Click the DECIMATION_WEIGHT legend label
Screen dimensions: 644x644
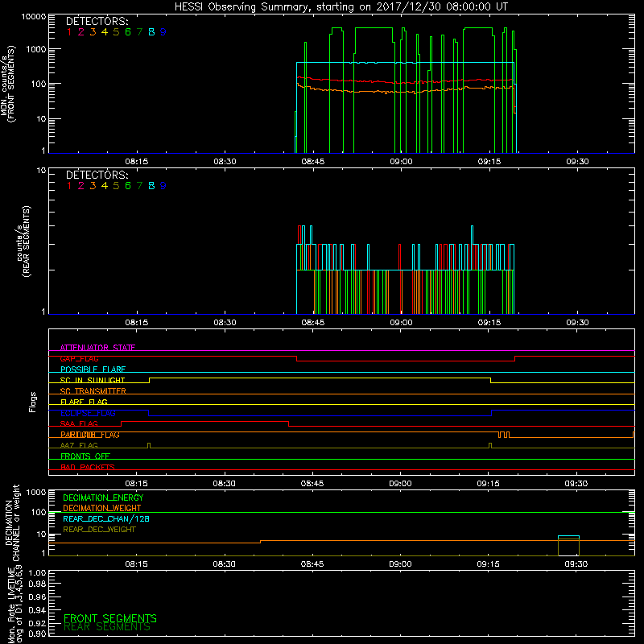click(102, 508)
